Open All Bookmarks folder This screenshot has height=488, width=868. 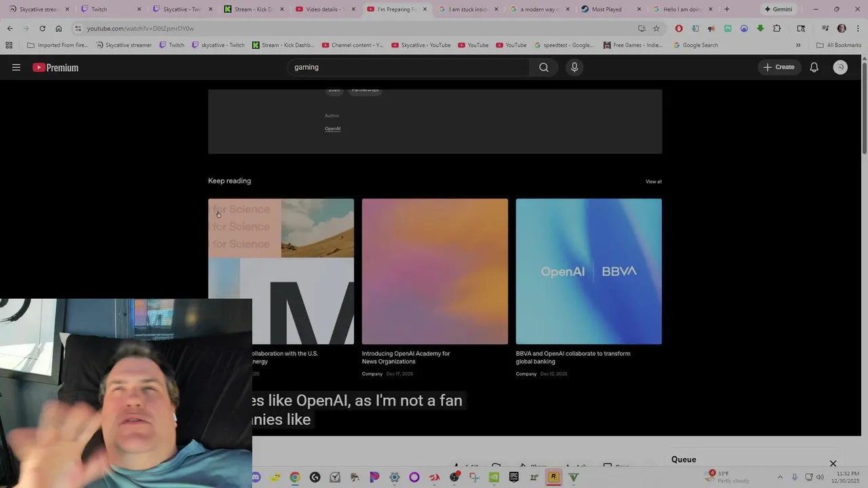pos(839,45)
